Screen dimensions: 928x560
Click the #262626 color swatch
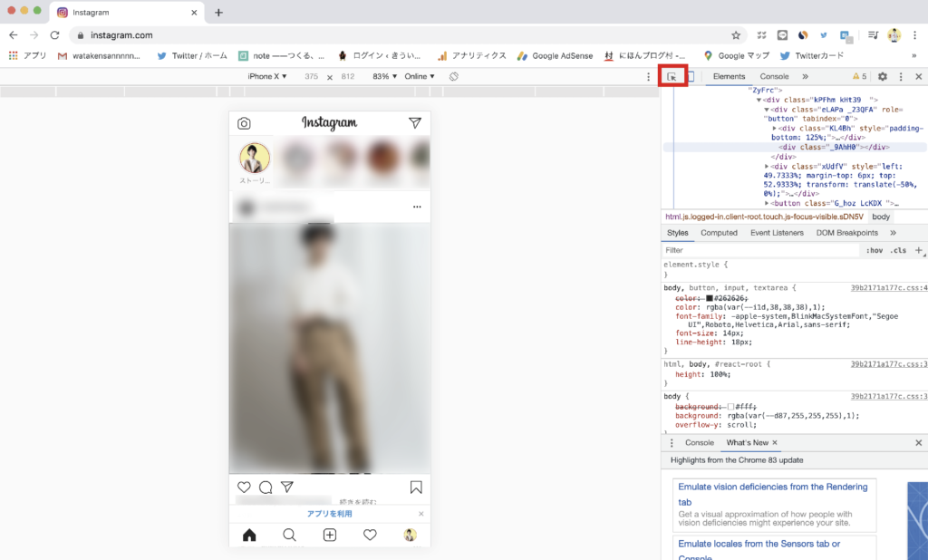click(709, 298)
